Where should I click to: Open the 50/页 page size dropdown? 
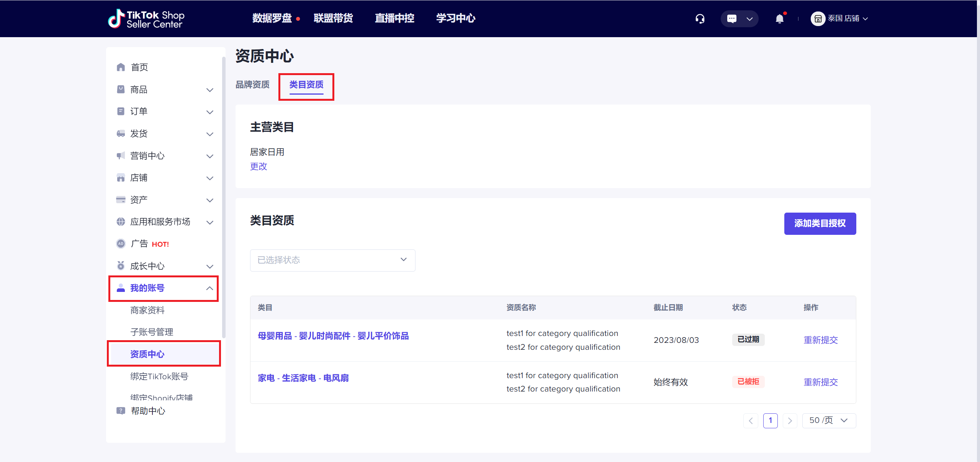(829, 421)
